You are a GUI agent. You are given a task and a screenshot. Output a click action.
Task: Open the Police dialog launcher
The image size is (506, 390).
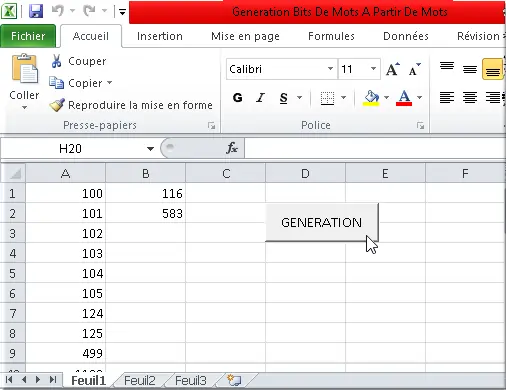pyautogui.click(x=420, y=125)
